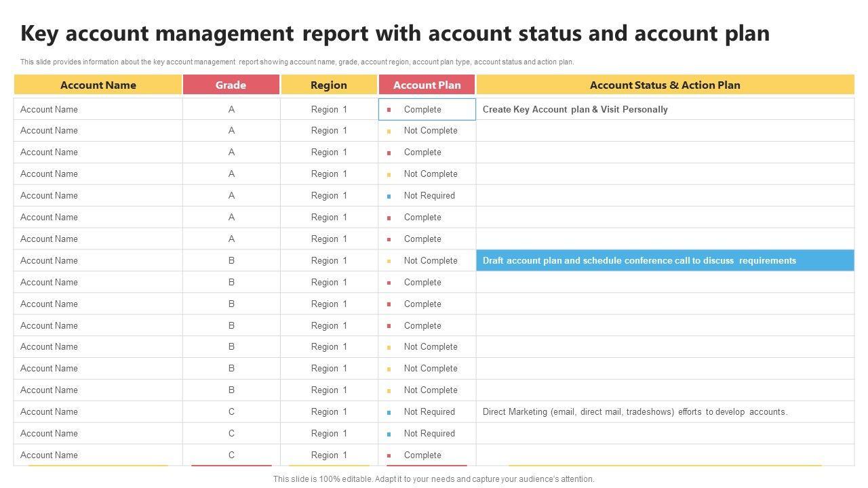868x488 pixels.
Task: Select the red Grade column header
Action: tap(231, 85)
